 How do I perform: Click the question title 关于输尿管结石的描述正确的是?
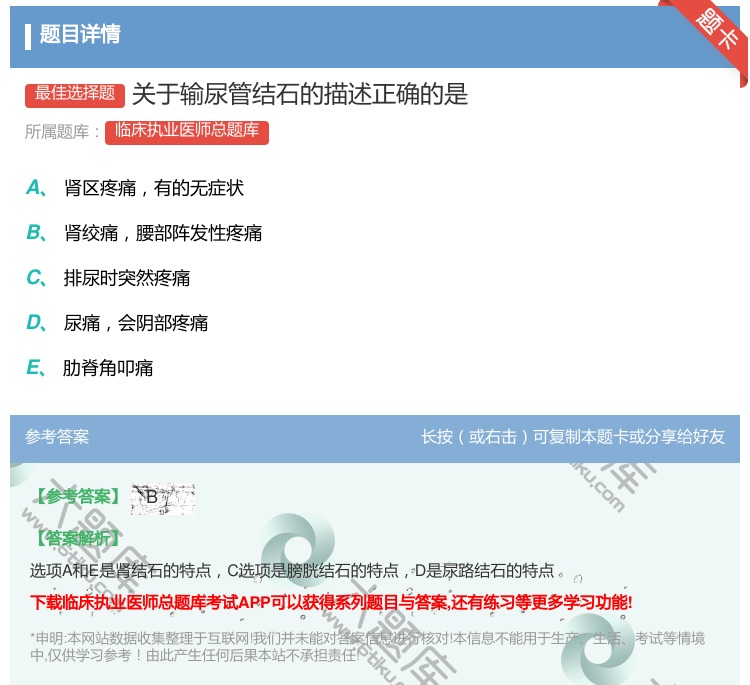pos(300,94)
